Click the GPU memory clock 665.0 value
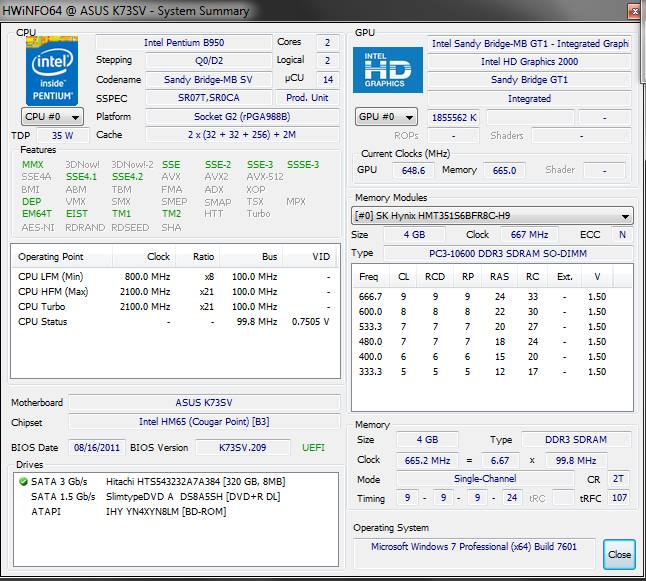This screenshot has height=581, width=646. tap(504, 171)
